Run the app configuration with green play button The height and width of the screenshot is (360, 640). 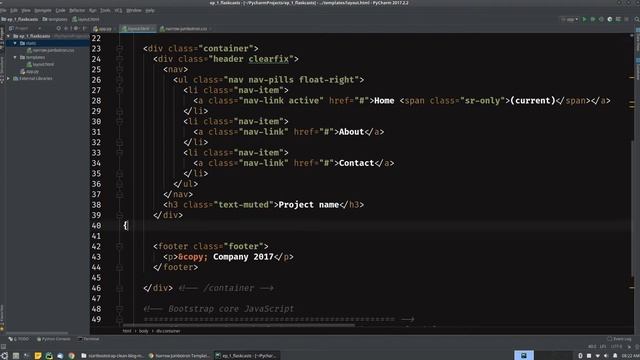(x=584, y=19)
